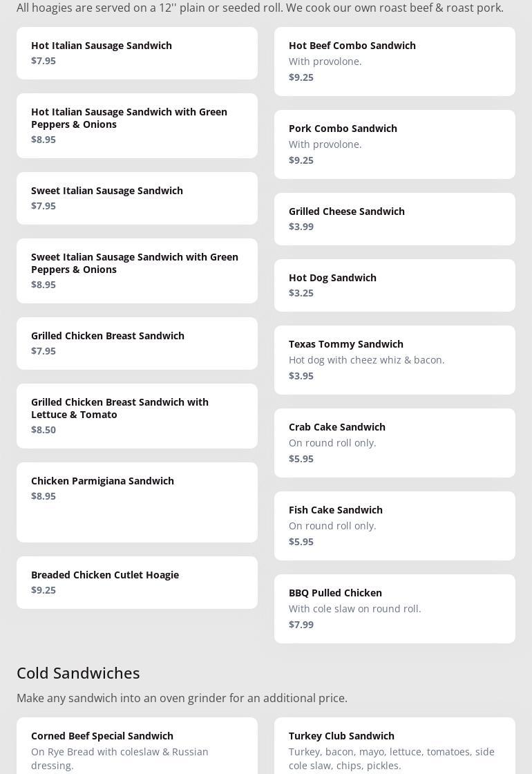Pick the Grilled Cheese Sandwich item

point(395,218)
